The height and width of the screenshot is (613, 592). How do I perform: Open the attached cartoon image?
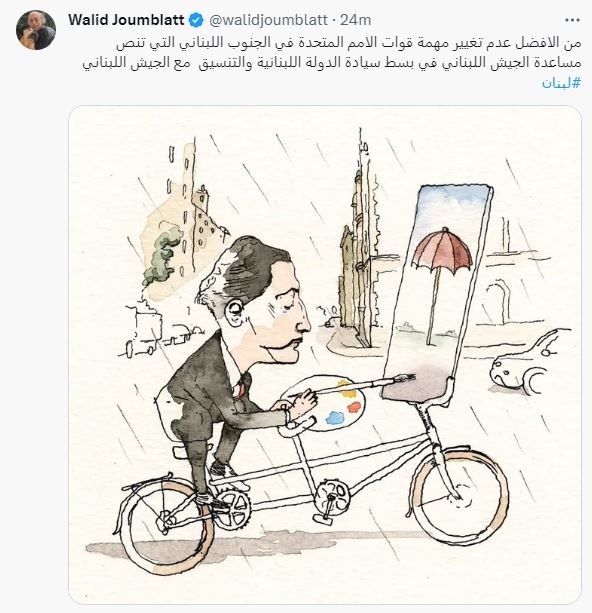coord(325,355)
